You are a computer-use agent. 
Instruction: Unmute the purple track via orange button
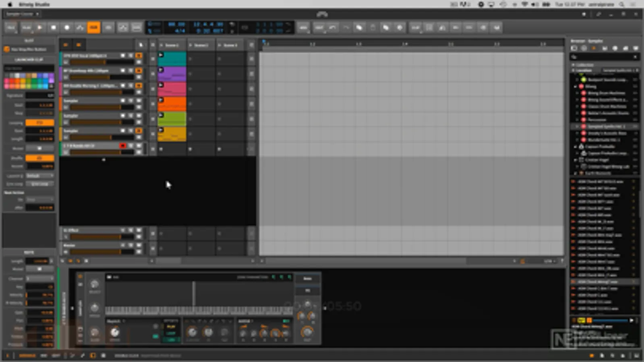pyautogui.click(x=139, y=70)
